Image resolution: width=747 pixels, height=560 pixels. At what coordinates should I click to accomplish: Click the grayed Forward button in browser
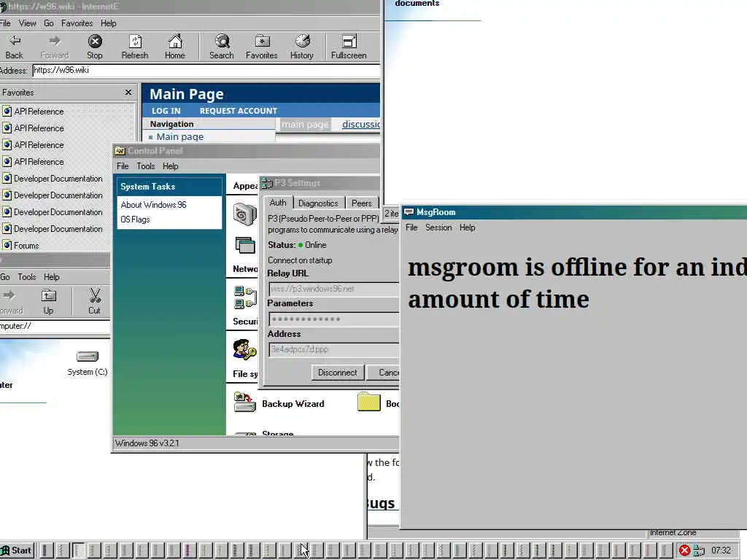click(x=55, y=47)
